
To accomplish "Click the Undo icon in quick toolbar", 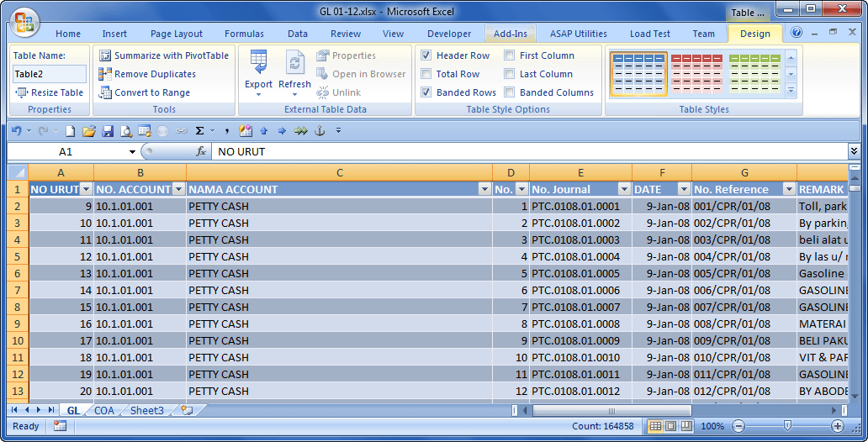I will coord(17,131).
